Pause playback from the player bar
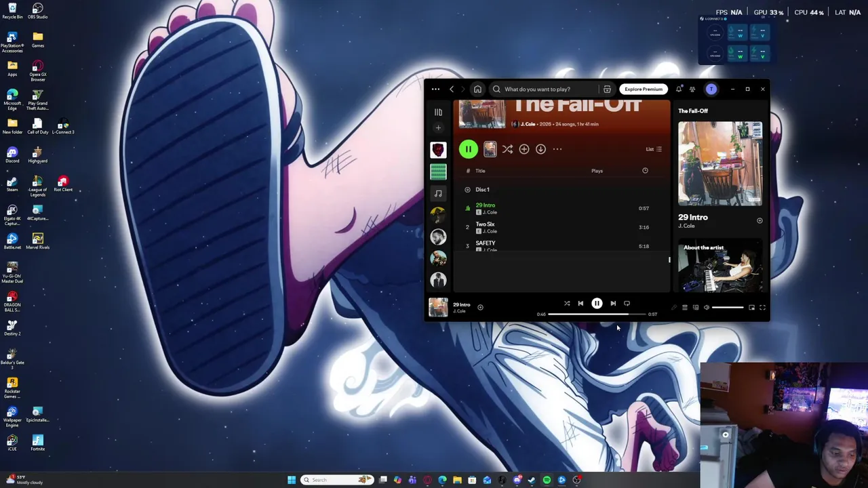 [x=597, y=304]
